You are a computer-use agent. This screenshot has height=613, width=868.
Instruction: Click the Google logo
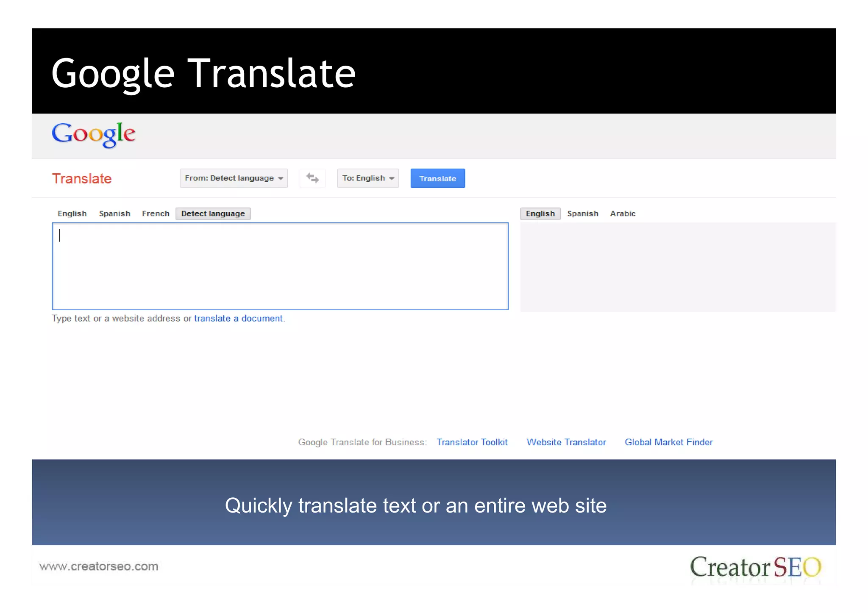93,135
